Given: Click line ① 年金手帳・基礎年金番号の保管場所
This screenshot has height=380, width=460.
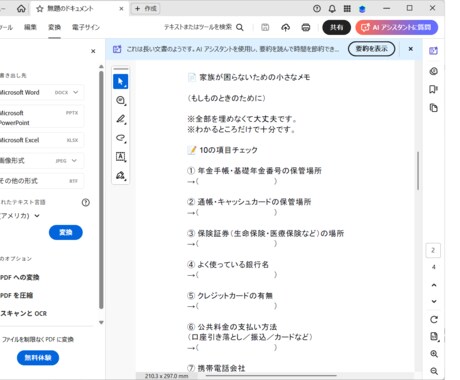Looking at the screenshot, I should [x=254, y=171].
